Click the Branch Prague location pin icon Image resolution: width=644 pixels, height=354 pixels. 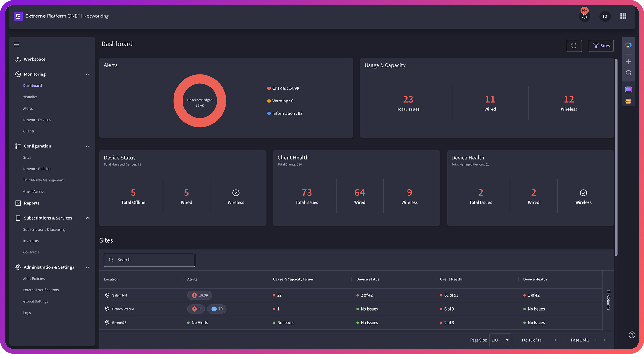[x=107, y=309]
